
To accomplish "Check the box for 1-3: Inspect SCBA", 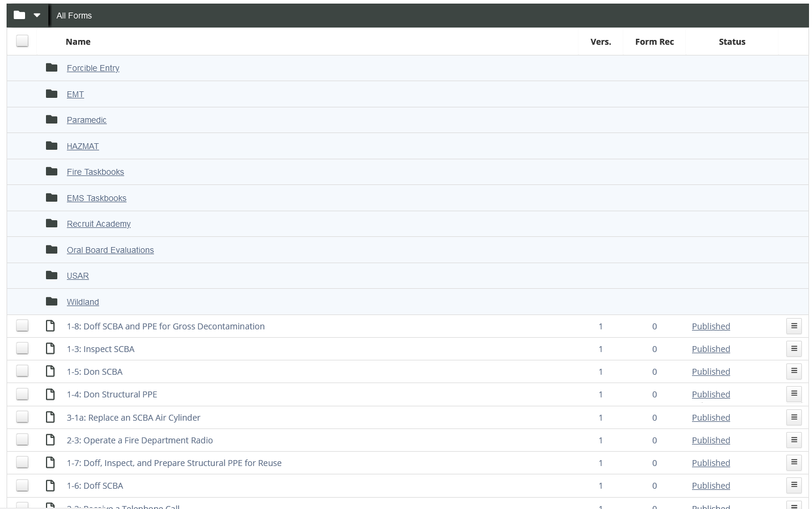I will coord(22,348).
